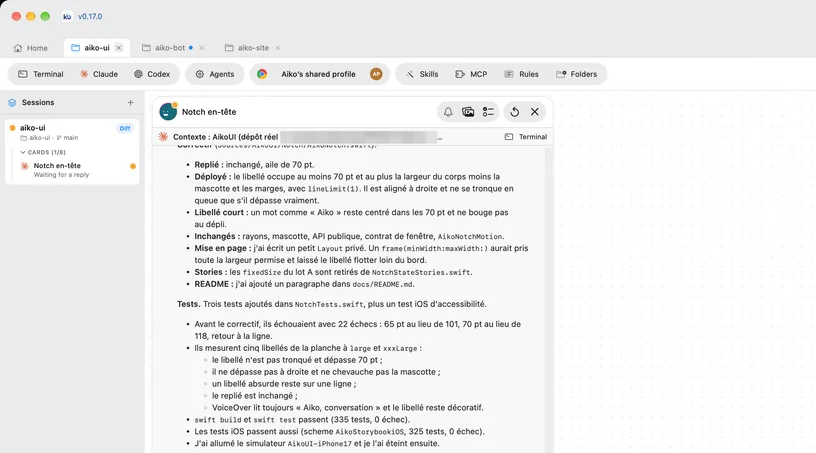Add a new session with plus icon
The width and height of the screenshot is (816, 453).
(x=131, y=103)
